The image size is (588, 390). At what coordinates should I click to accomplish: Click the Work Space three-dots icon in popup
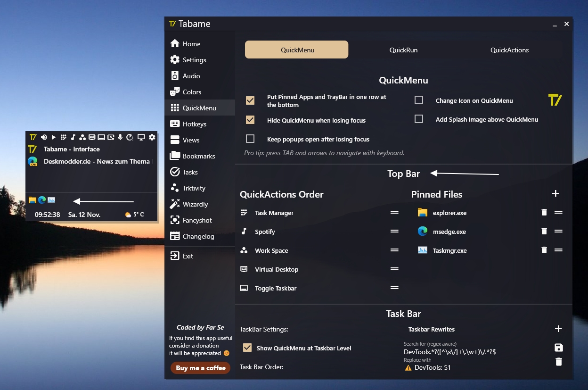tap(82, 137)
